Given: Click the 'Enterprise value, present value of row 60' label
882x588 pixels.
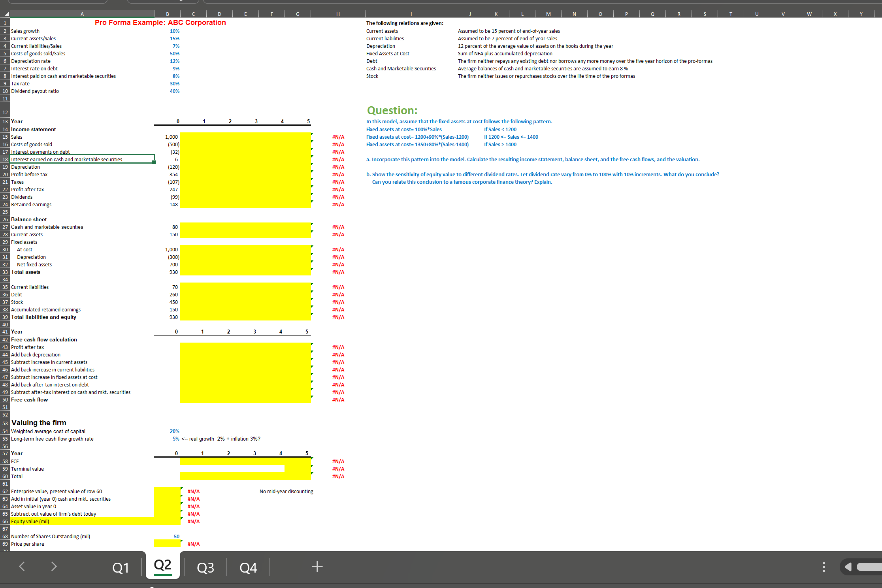Looking at the screenshot, I should (57, 491).
